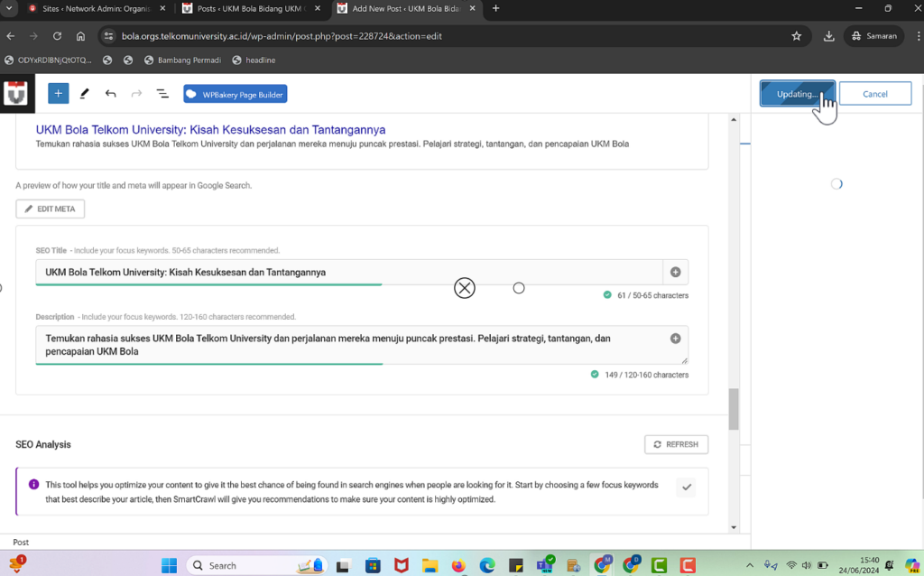Expand hidden icons in the system tray
The width and height of the screenshot is (924, 576).
[750, 564]
